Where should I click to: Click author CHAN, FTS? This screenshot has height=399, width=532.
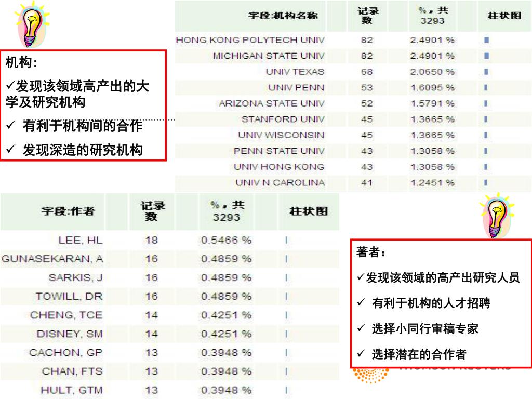click(72, 371)
